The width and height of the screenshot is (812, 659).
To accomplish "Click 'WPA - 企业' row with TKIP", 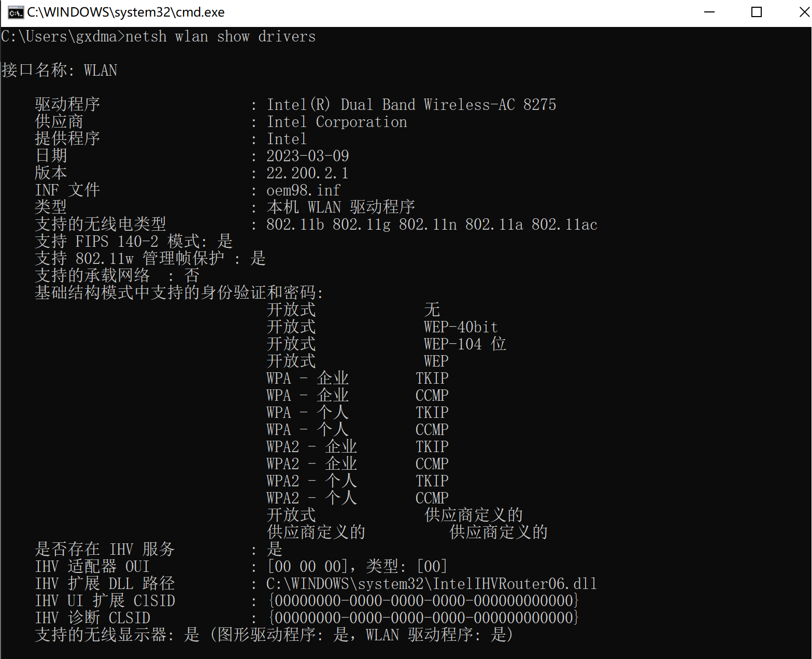I will 358,378.
